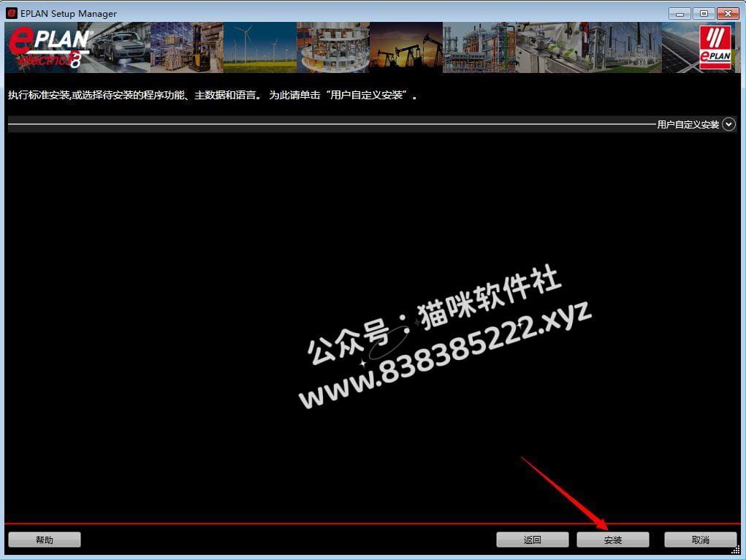Click the instruction text about 标准安装
Viewport: 746px width, 560px height.
213,95
